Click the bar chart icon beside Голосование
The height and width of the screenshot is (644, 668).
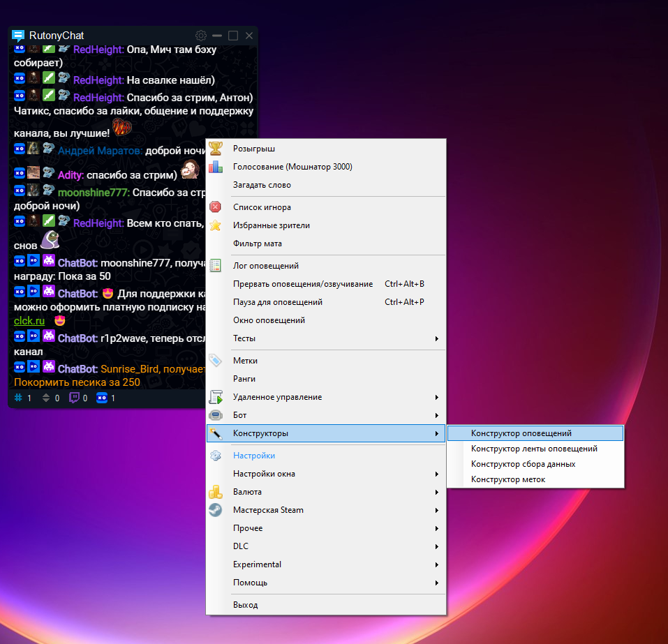coord(216,167)
